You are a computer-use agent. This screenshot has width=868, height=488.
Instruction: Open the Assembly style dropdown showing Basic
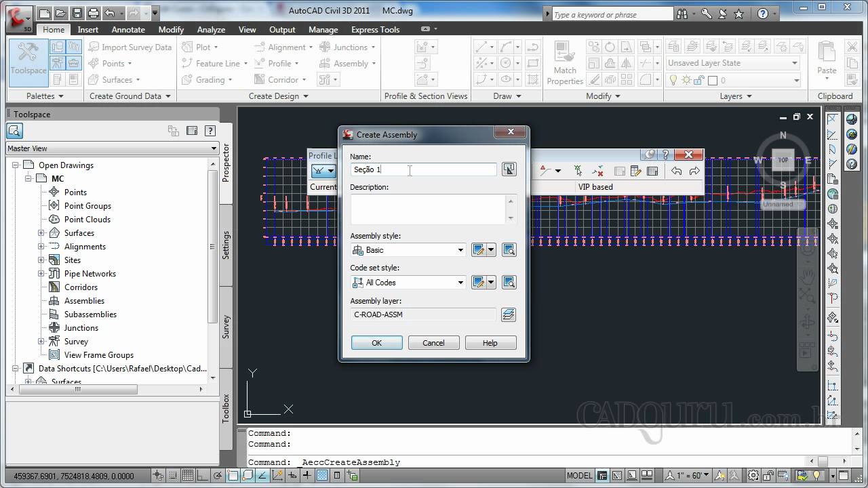[408, 250]
